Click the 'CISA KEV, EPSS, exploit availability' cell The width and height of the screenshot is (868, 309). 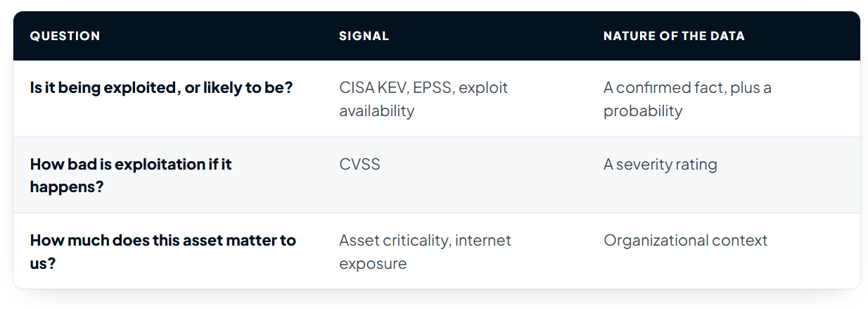[x=423, y=99]
